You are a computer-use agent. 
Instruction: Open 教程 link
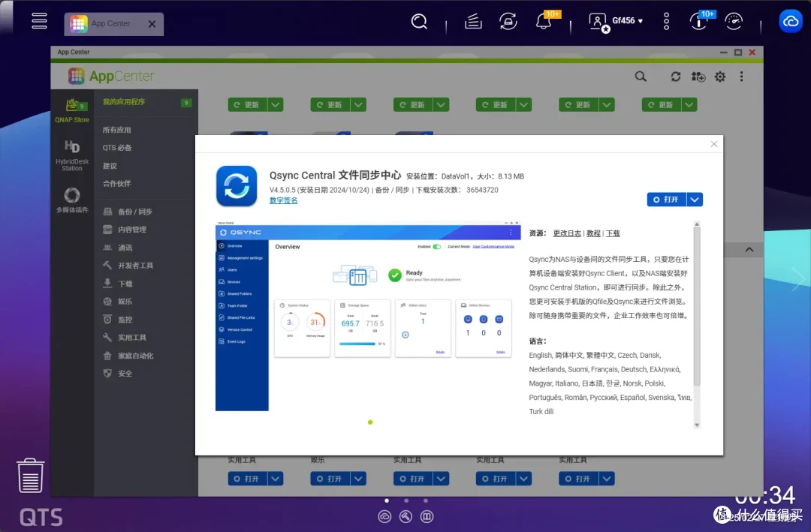coord(594,233)
